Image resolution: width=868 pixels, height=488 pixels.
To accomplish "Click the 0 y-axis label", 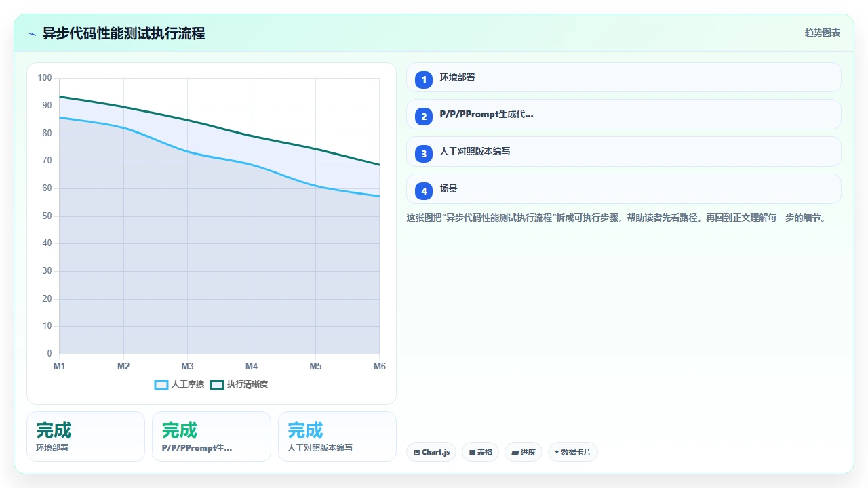I will click(50, 354).
